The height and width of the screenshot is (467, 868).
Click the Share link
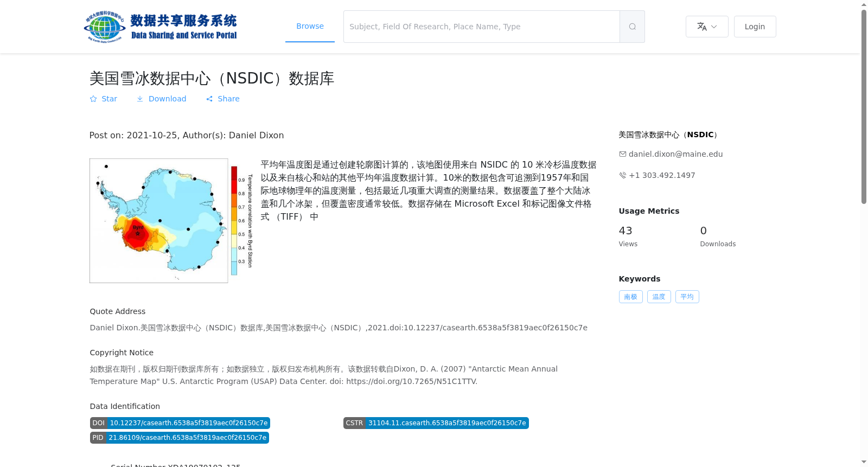222,99
